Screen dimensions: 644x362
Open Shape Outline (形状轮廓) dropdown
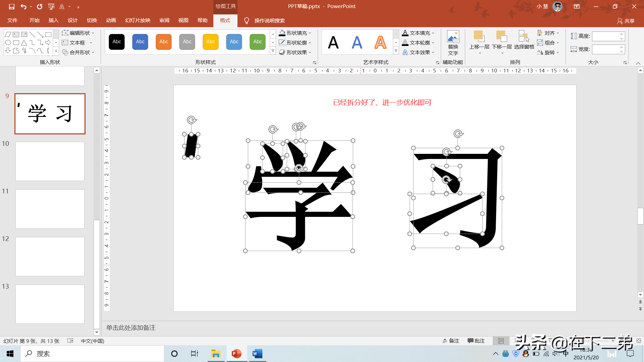point(295,43)
